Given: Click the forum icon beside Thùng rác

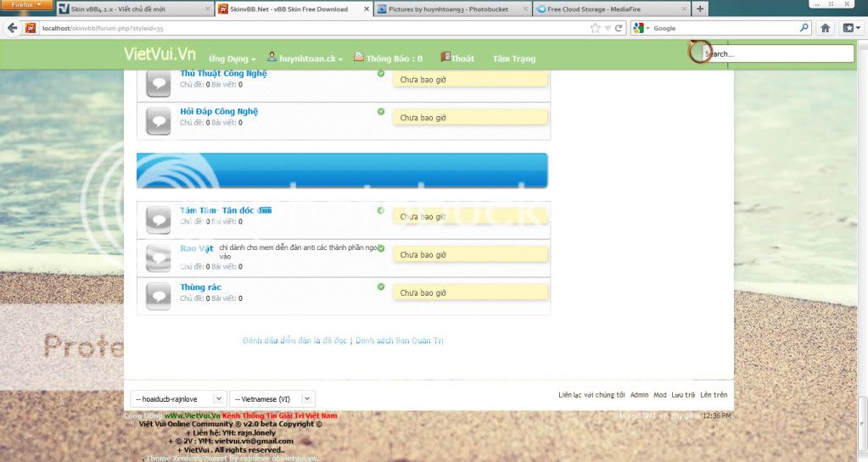Looking at the screenshot, I should tap(159, 296).
